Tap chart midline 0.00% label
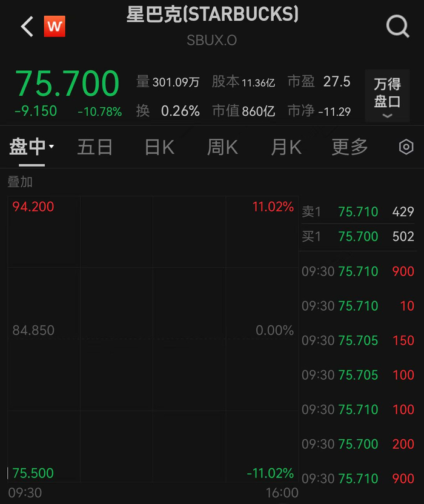Screen dimensions: 424x504 (x=275, y=330)
